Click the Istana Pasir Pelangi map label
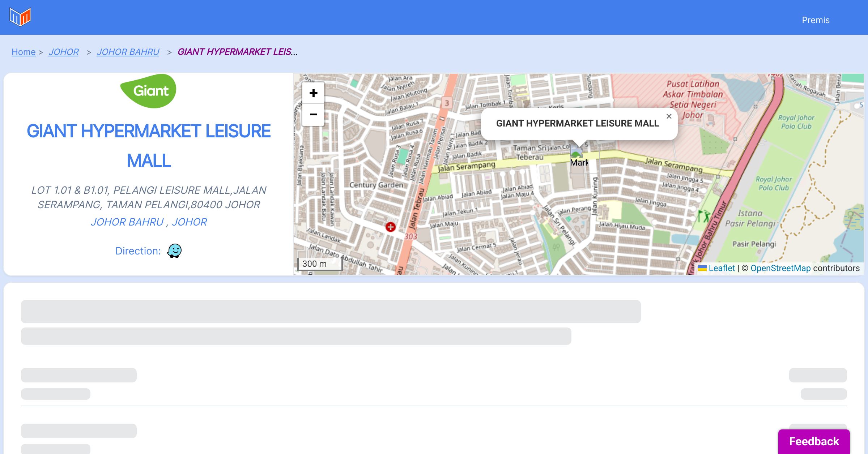 click(x=750, y=218)
